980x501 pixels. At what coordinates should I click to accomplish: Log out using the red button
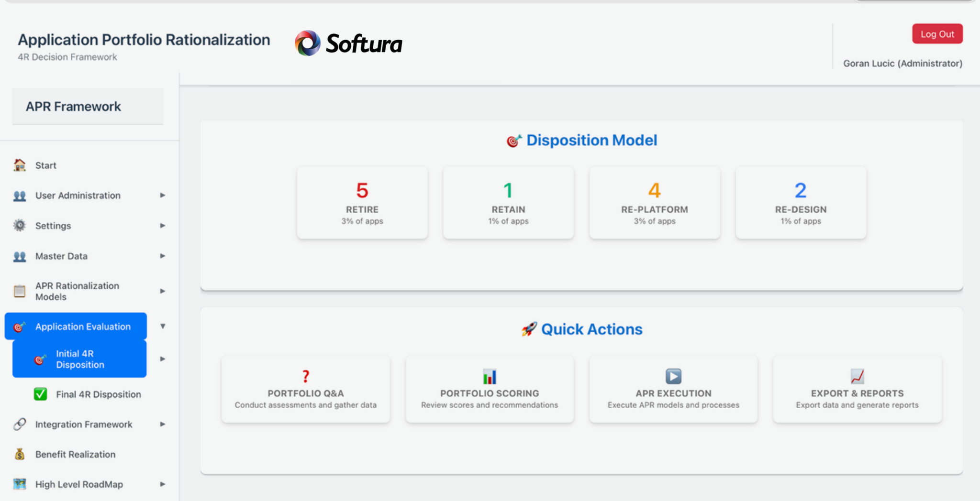point(937,34)
